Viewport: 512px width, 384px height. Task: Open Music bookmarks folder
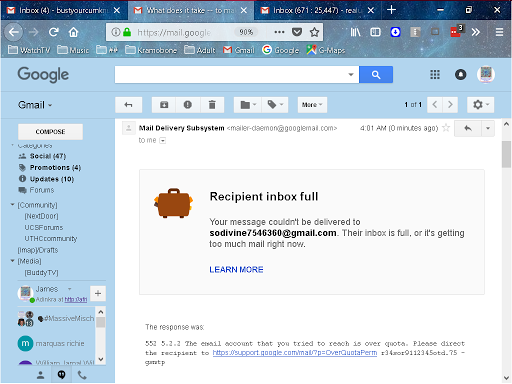pos(73,50)
